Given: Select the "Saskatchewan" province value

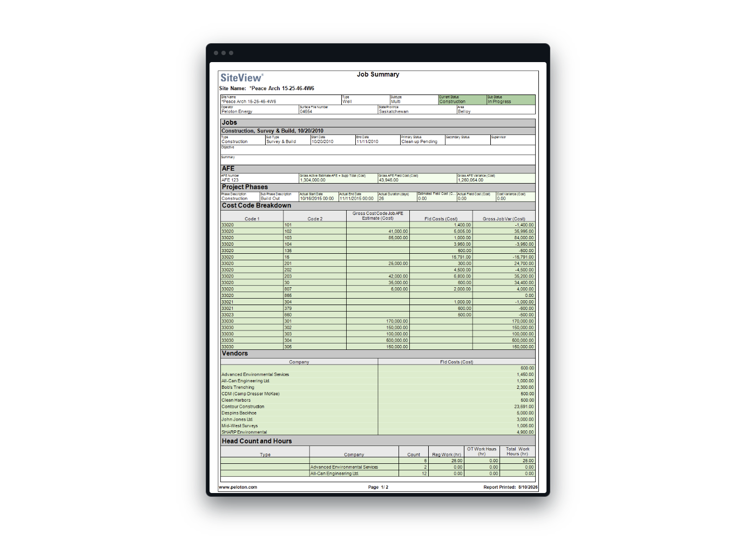Looking at the screenshot, I should [394, 112].
